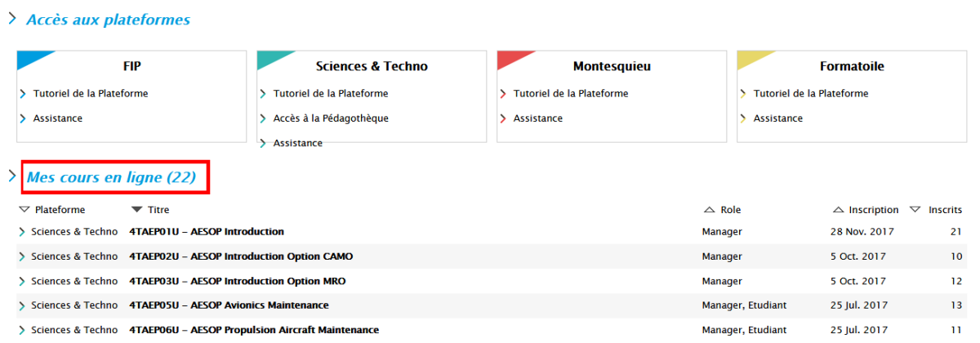The image size is (980, 343).
Task: Open Accès à la Pédagothèque link
Action: pyautogui.click(x=331, y=118)
